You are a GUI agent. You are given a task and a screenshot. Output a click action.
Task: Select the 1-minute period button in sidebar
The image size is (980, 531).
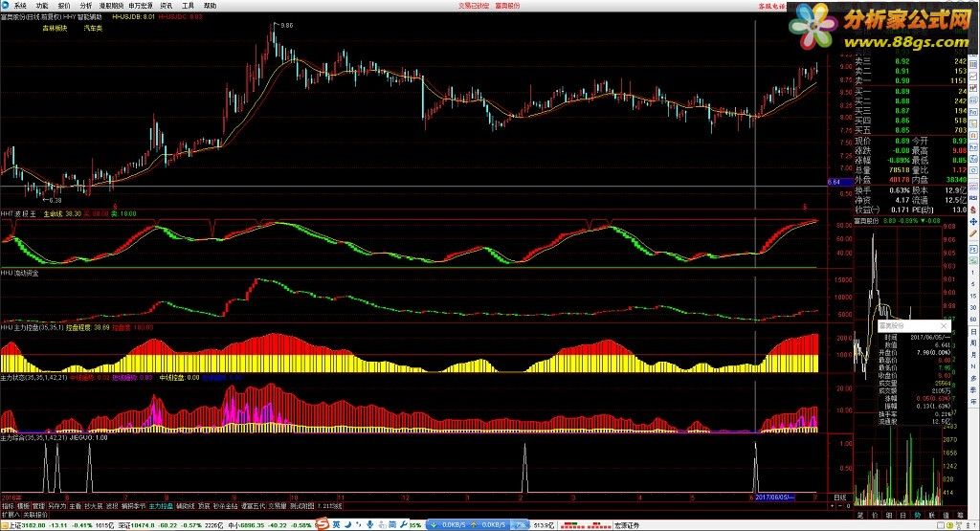point(973,273)
